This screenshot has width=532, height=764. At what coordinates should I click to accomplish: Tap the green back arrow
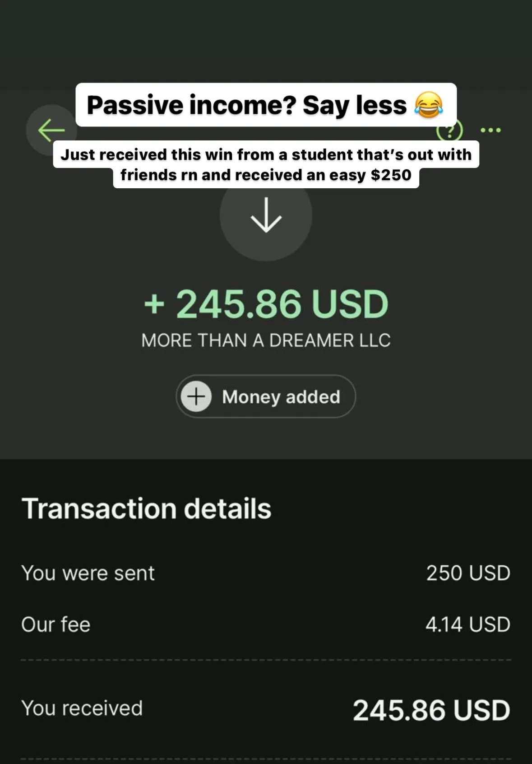coord(51,130)
